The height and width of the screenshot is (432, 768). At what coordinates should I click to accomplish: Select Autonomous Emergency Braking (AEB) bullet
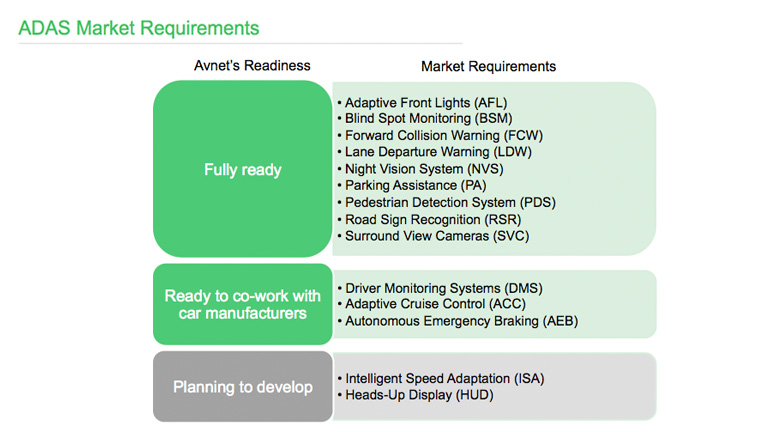click(460, 321)
